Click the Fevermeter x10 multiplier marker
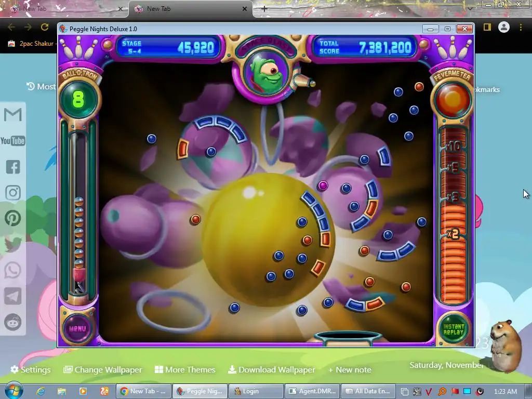 [x=453, y=147]
